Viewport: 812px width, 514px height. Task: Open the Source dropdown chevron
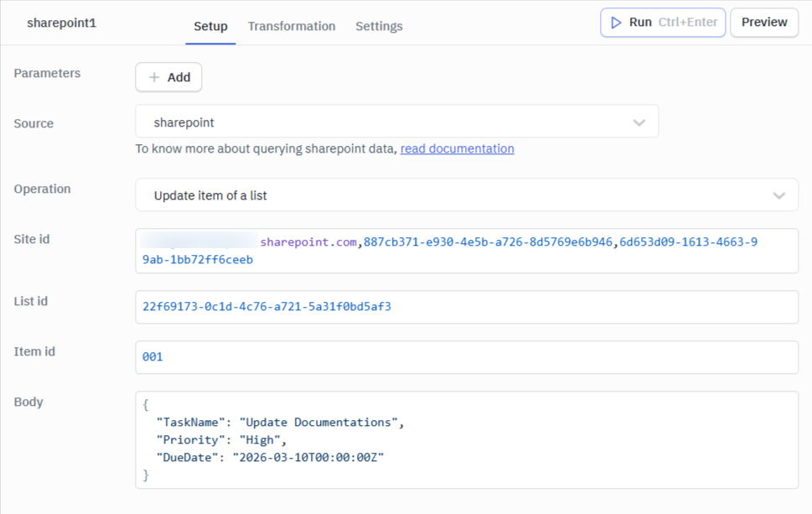pyautogui.click(x=639, y=122)
